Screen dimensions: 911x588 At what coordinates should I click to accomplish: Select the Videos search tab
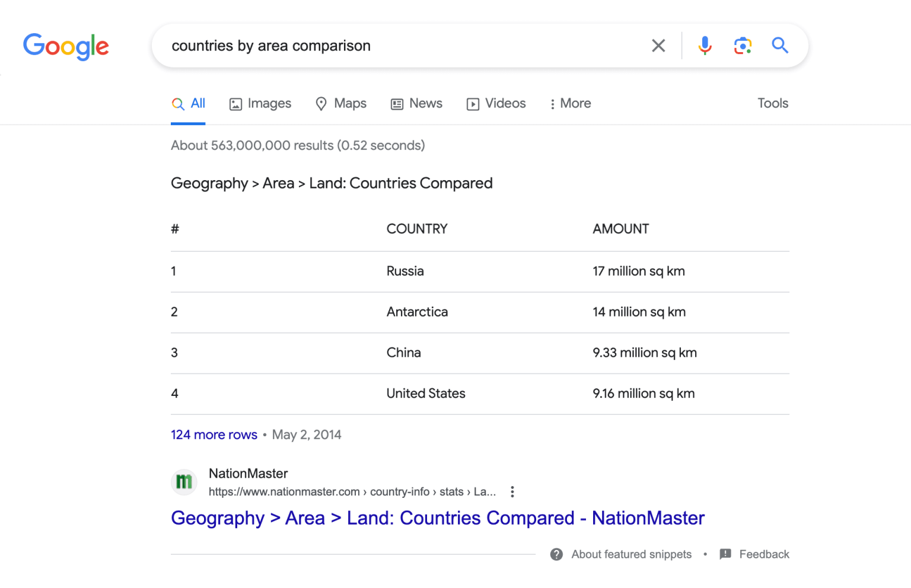click(496, 103)
